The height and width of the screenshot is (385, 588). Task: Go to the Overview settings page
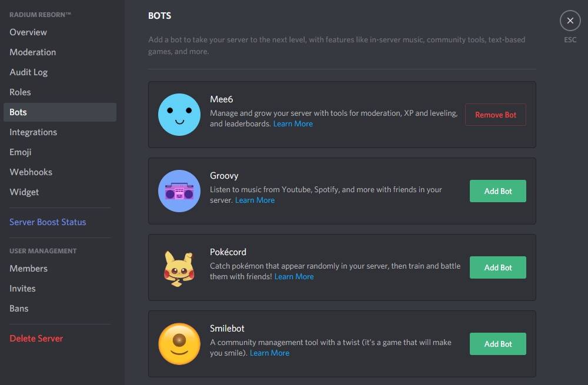coord(28,32)
